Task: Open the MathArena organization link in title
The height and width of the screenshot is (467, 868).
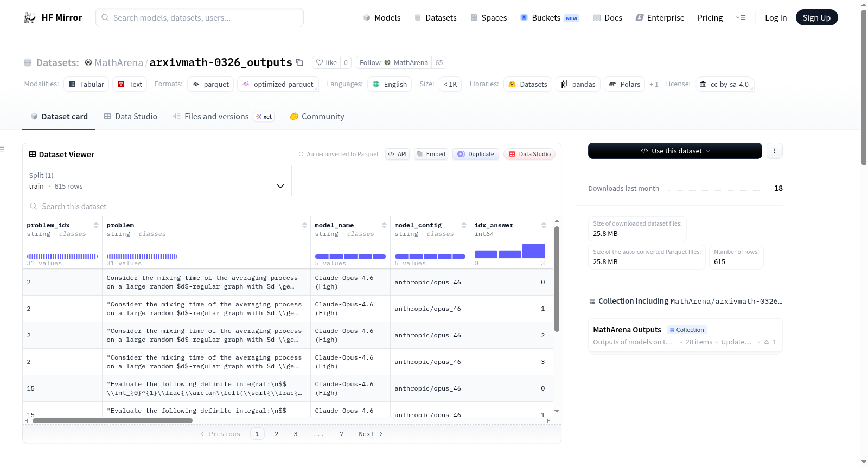Action: [118, 62]
